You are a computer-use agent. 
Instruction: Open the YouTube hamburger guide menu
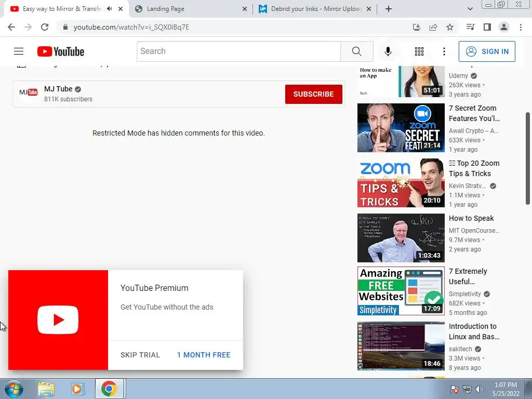[19, 51]
